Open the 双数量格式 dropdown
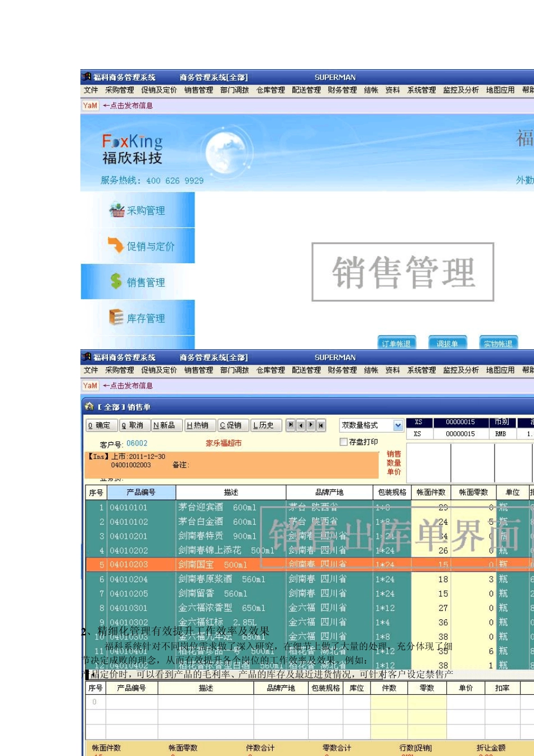The image size is (534, 756). click(x=398, y=425)
